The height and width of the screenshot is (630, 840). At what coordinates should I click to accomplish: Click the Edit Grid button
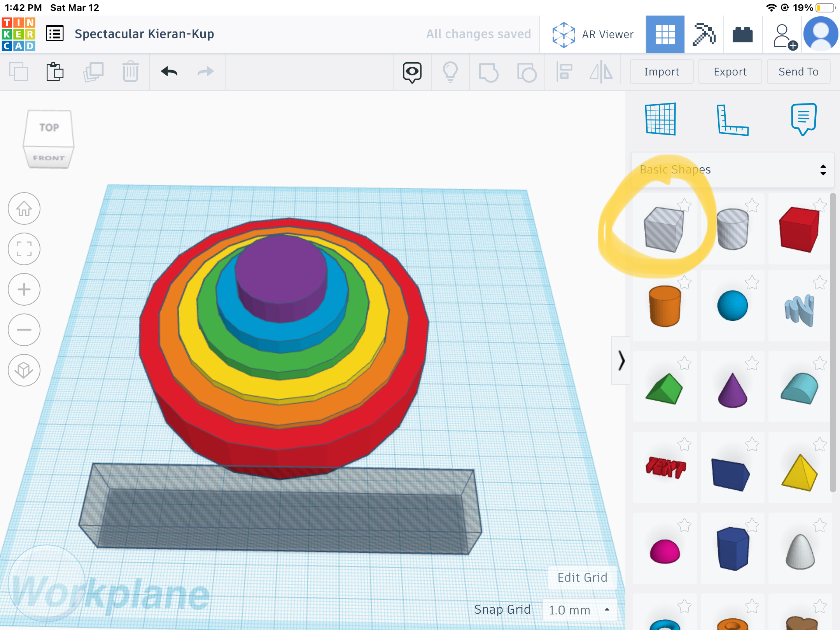pos(582,577)
